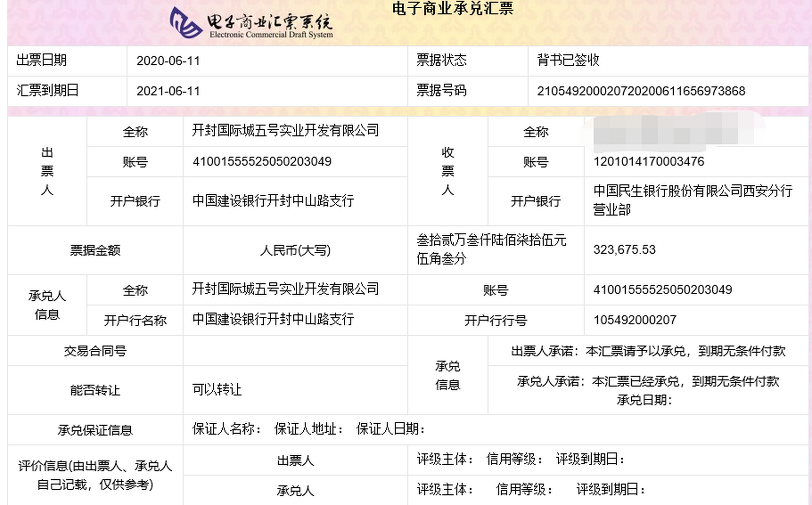The width and height of the screenshot is (812, 505).
Task: Select the title 电子商业承兑汇票
Action: tap(452, 8)
